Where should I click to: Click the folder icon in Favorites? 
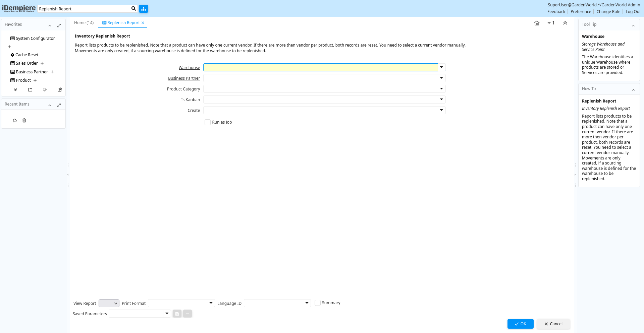(x=30, y=90)
